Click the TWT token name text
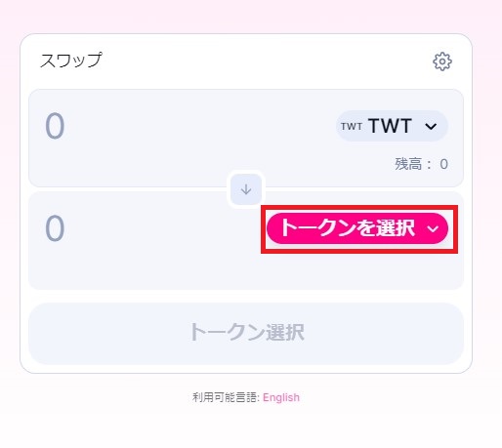502x448 pixels. 390,126
